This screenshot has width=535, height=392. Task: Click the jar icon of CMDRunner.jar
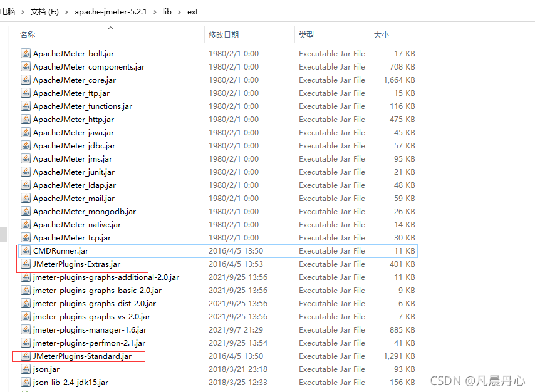[26, 250]
